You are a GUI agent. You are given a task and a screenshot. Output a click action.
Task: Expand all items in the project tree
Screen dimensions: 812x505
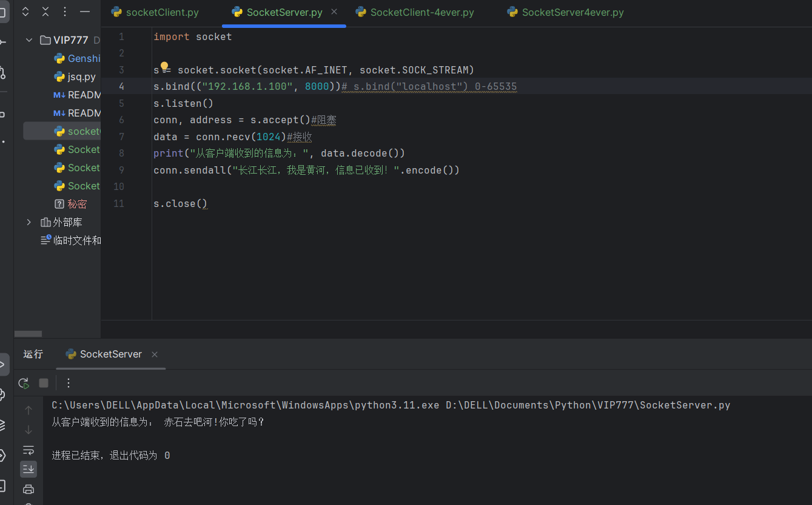[25, 12]
